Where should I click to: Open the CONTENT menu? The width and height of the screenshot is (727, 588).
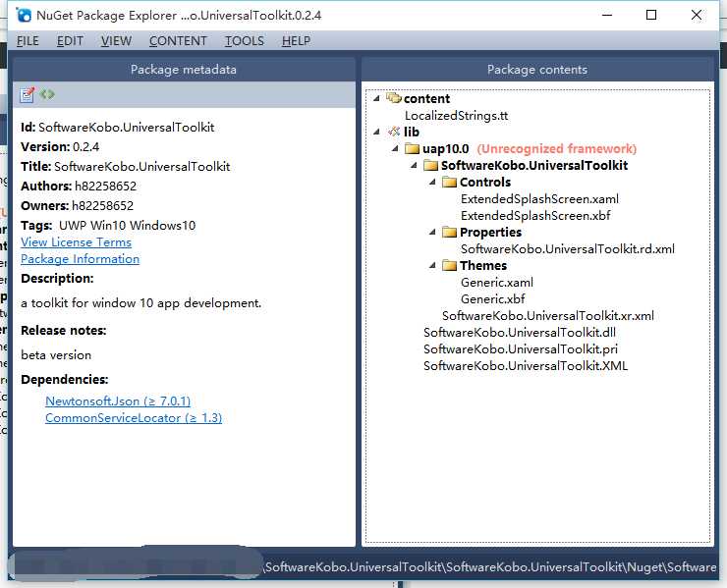[178, 41]
